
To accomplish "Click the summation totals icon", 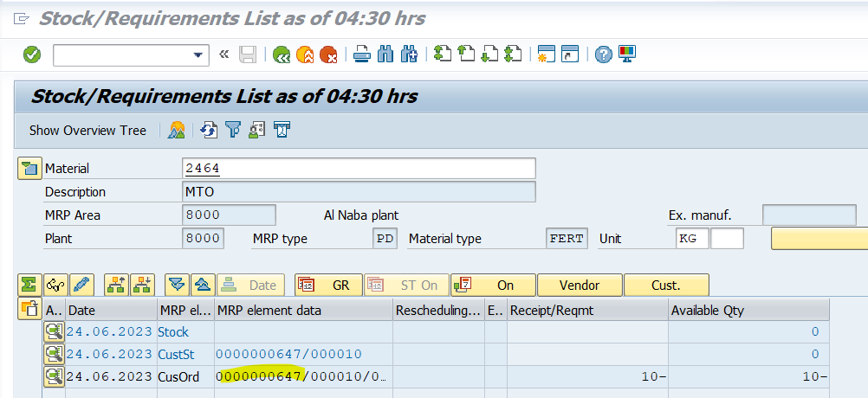I will click(29, 285).
